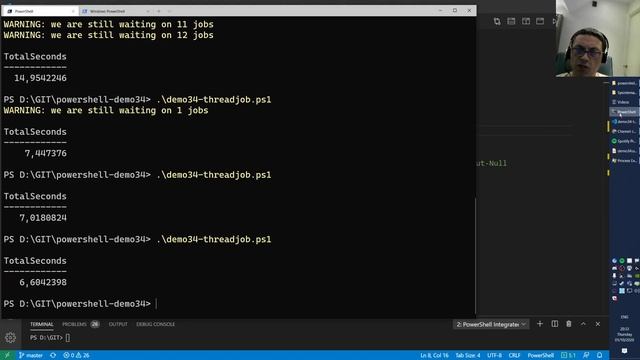Click the fourth editor toolbar panel icon
The width and height of the screenshot is (640, 360).
(x=540, y=21)
